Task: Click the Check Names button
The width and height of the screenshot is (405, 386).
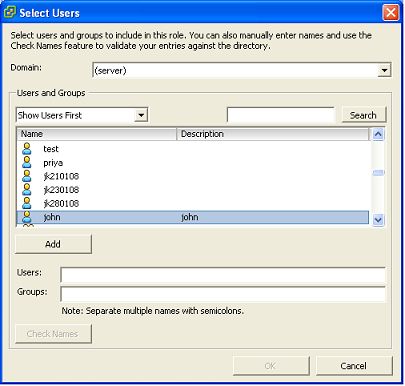Action: pyautogui.click(x=53, y=334)
